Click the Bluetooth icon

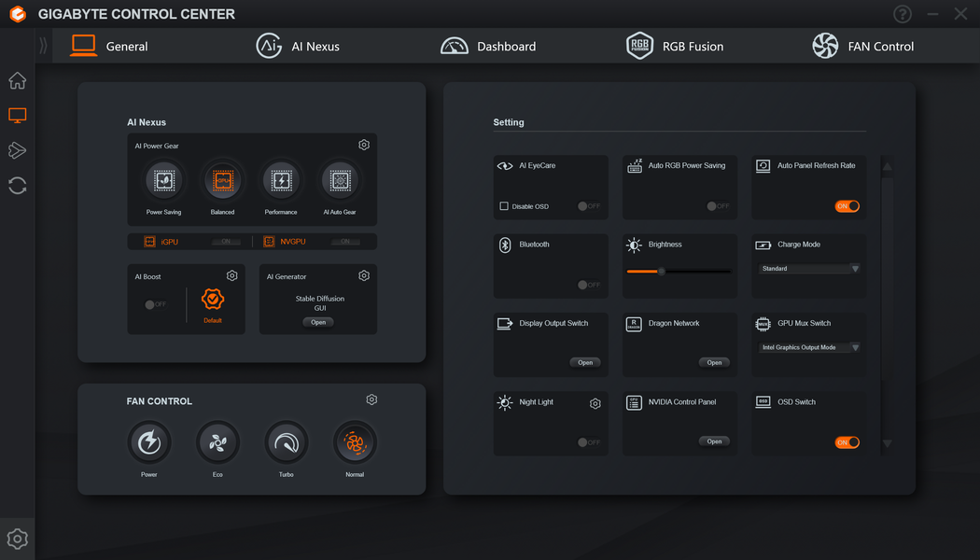(505, 245)
